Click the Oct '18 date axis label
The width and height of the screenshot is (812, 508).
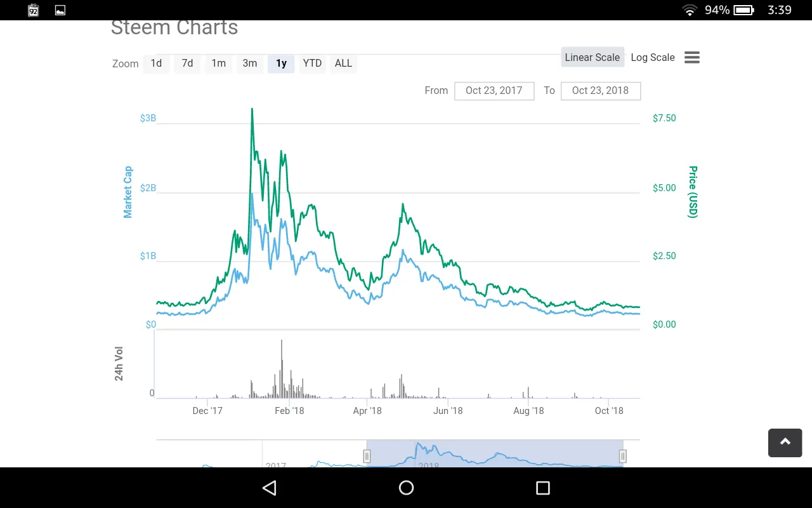pos(609,411)
